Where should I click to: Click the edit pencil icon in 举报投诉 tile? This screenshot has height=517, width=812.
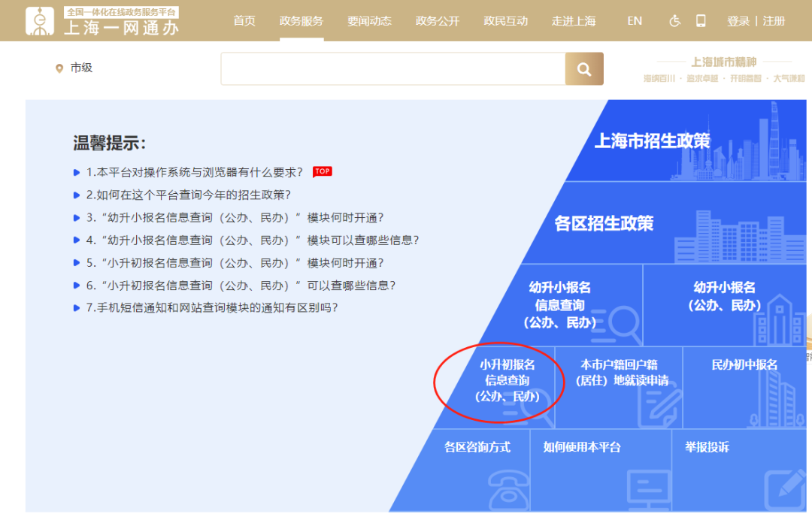click(785, 490)
